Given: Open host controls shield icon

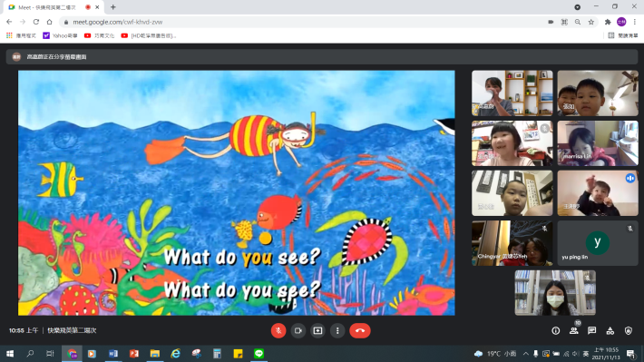Looking at the screenshot, I should [629, 331].
